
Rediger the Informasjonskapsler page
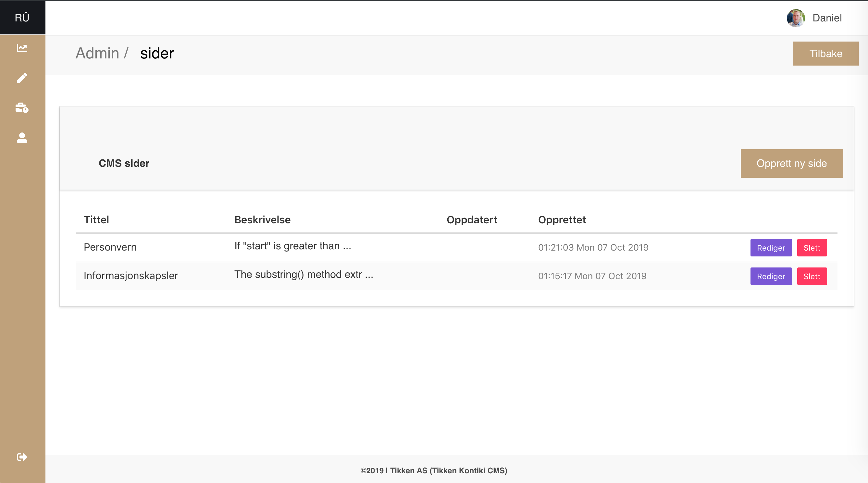click(771, 276)
